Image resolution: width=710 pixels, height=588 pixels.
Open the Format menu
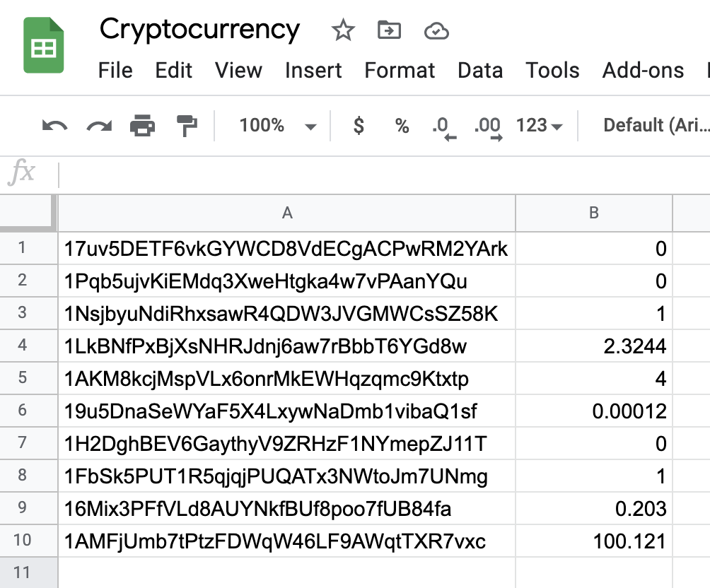point(400,70)
